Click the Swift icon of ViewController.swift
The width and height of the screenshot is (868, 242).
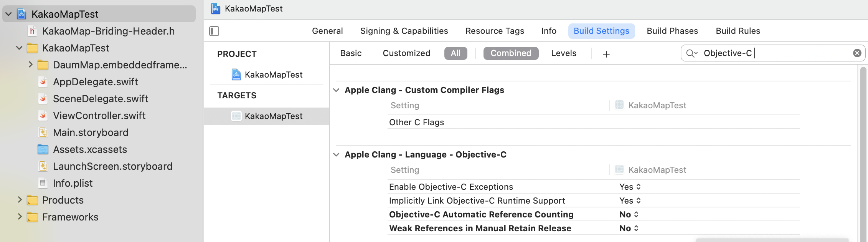click(x=43, y=116)
